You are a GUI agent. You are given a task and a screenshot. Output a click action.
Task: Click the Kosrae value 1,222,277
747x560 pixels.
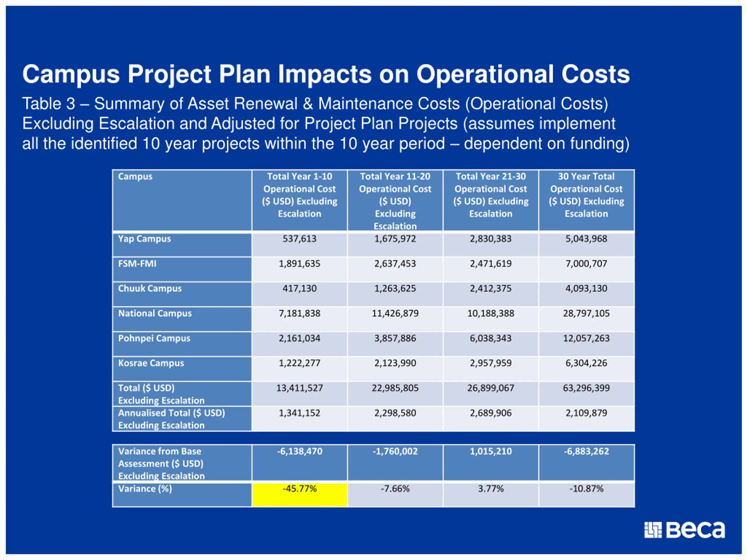[x=300, y=363]
